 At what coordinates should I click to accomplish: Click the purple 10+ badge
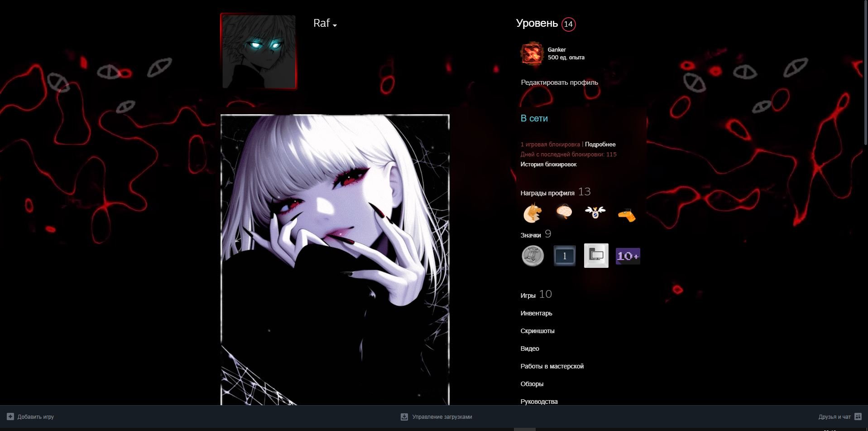point(628,256)
